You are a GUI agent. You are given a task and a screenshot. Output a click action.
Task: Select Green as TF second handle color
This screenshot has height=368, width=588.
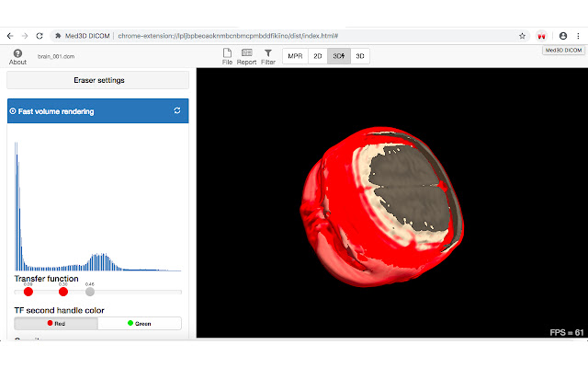(140, 324)
